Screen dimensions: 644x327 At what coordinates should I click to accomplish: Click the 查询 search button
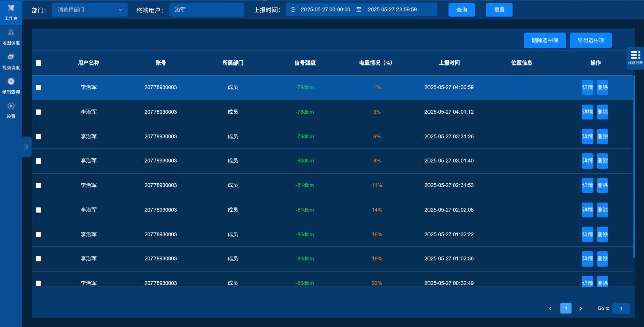462,10
